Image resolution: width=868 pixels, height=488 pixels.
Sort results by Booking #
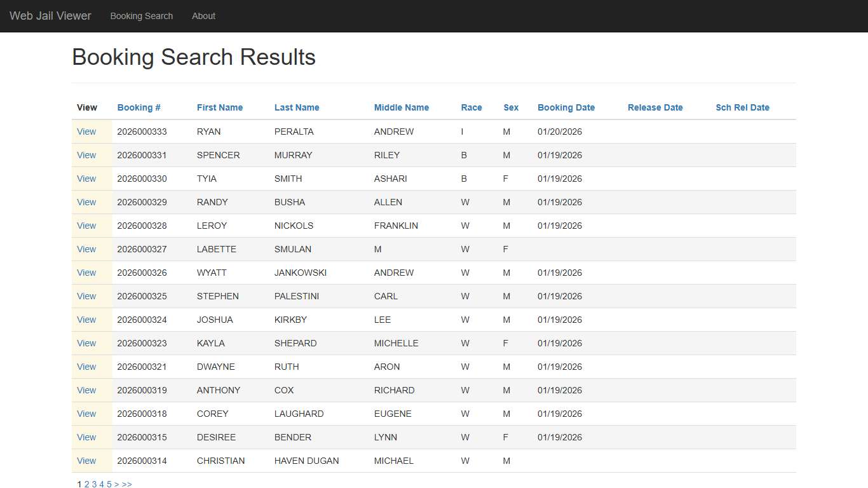coord(139,107)
